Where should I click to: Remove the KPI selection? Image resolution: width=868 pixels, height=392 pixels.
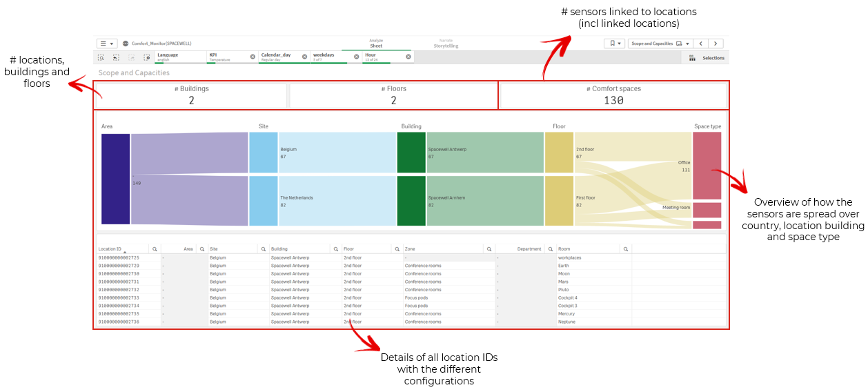pos(253,57)
